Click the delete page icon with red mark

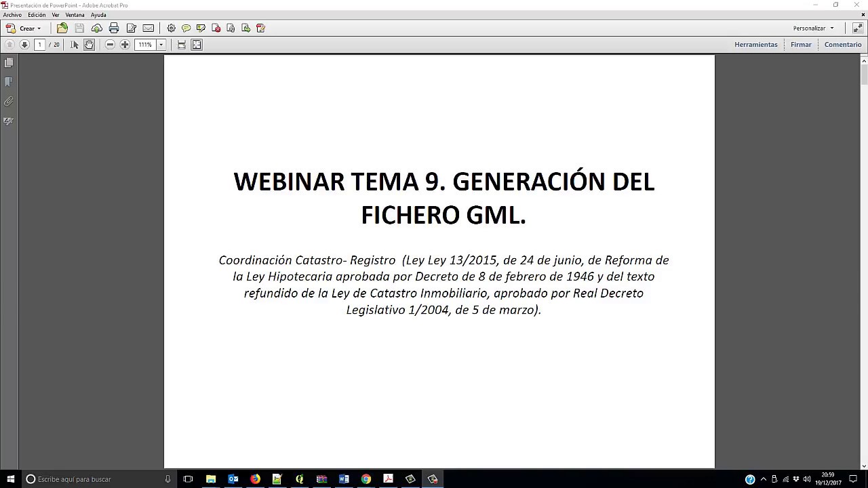coord(216,28)
